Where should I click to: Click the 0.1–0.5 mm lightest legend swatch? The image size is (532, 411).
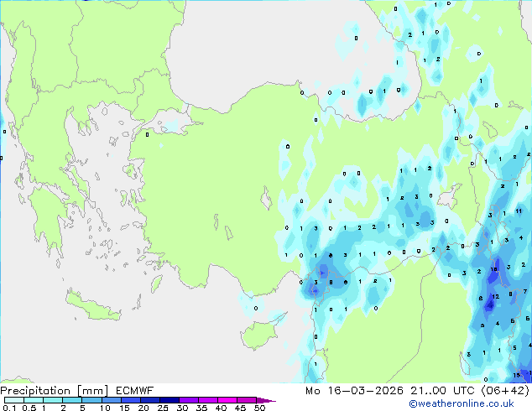pyautogui.click(x=14, y=400)
